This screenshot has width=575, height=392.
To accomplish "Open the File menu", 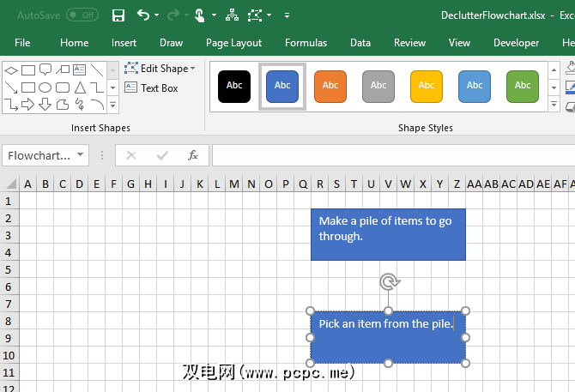I will click(x=22, y=43).
